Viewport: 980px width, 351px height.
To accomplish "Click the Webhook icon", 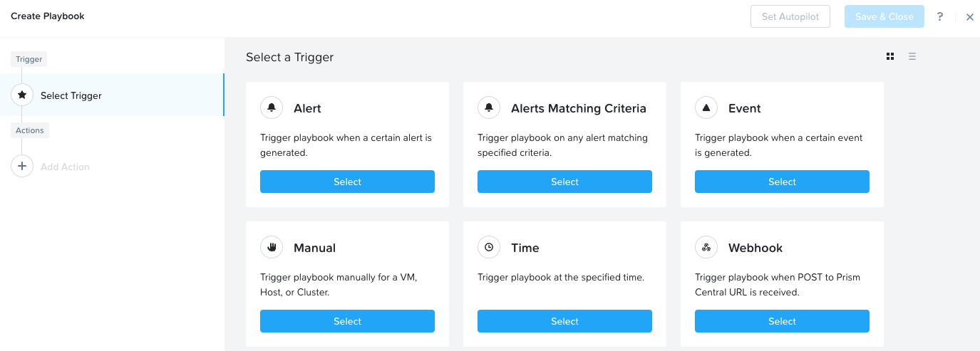I will [706, 248].
